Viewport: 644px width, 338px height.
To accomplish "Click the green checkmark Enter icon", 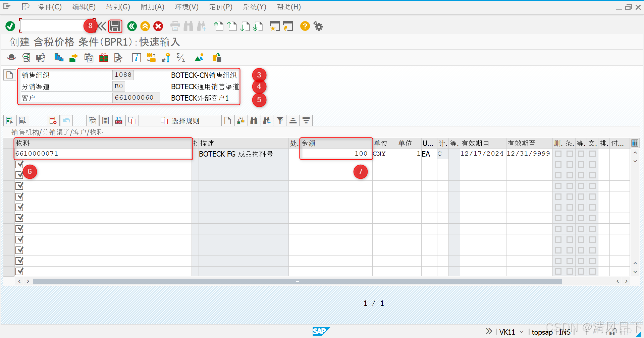I will pyautogui.click(x=10, y=26).
